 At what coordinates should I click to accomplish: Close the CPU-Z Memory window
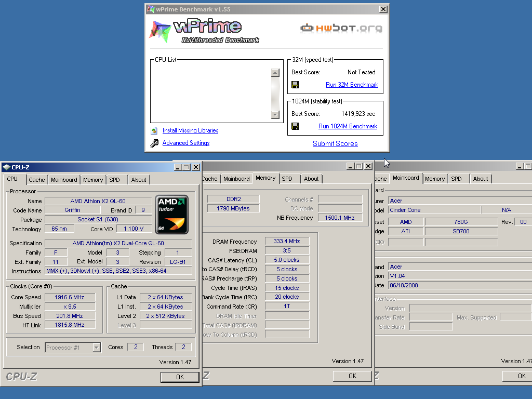tap(368, 166)
